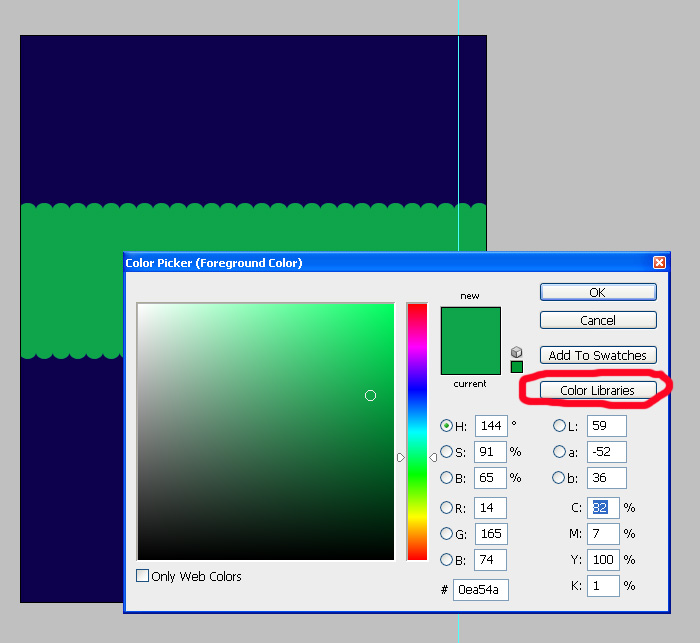700x643 pixels.
Task: Select the Lab b radio button
Action: [559, 478]
